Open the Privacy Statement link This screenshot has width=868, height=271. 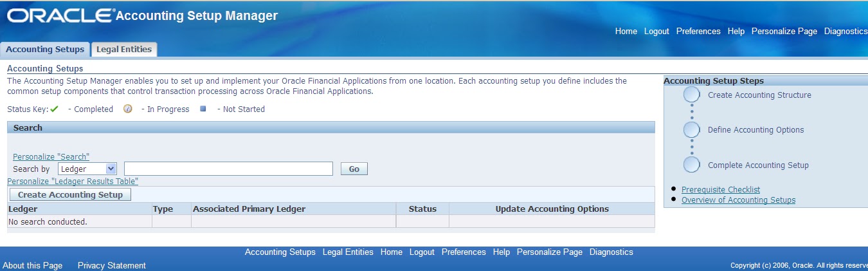pos(112,265)
